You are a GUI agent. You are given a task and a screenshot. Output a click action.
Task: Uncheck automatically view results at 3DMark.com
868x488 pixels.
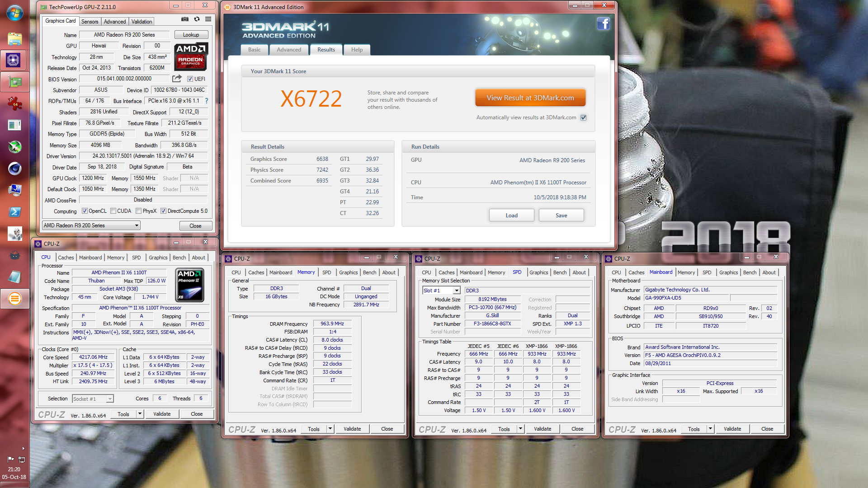pyautogui.click(x=584, y=117)
